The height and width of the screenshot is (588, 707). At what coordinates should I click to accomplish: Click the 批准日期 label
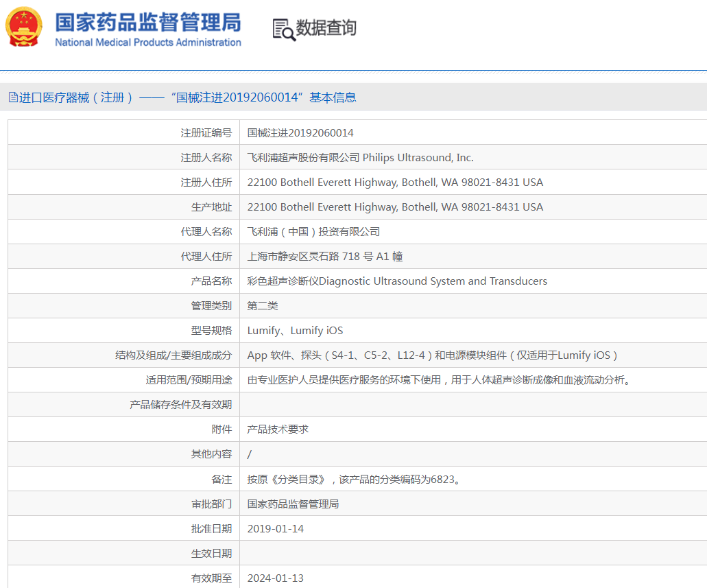click(x=211, y=529)
